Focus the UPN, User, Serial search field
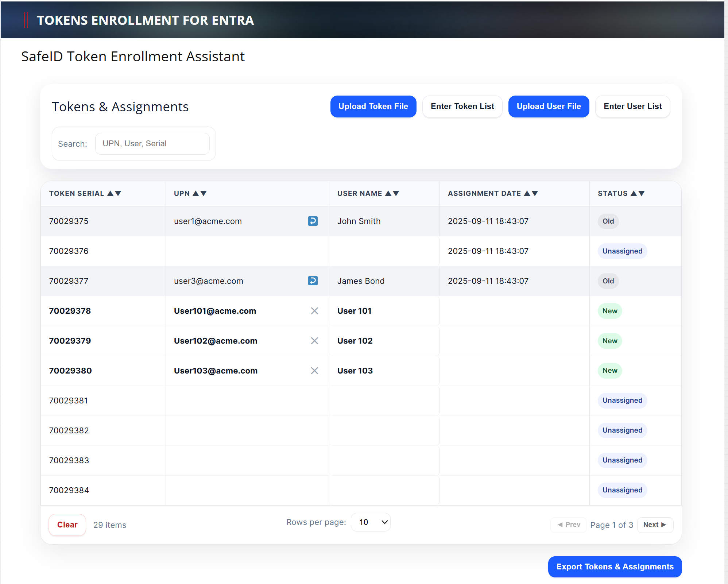This screenshot has height=584, width=728. 152,144
